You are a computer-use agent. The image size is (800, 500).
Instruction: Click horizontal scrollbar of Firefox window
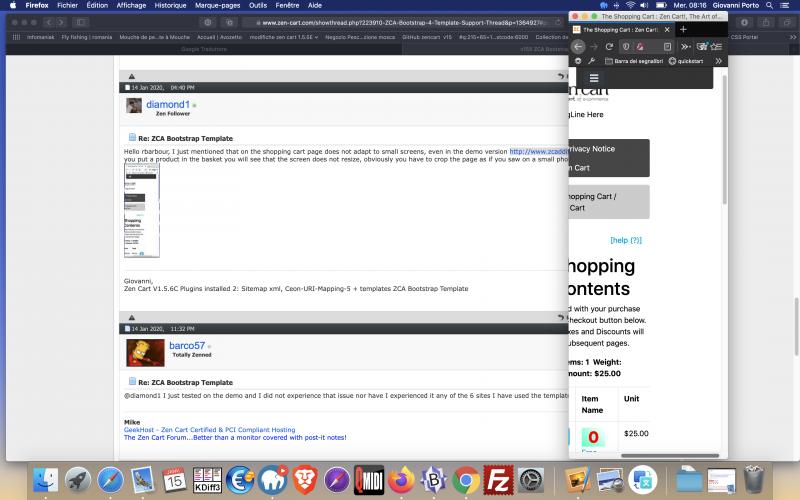click(670, 456)
